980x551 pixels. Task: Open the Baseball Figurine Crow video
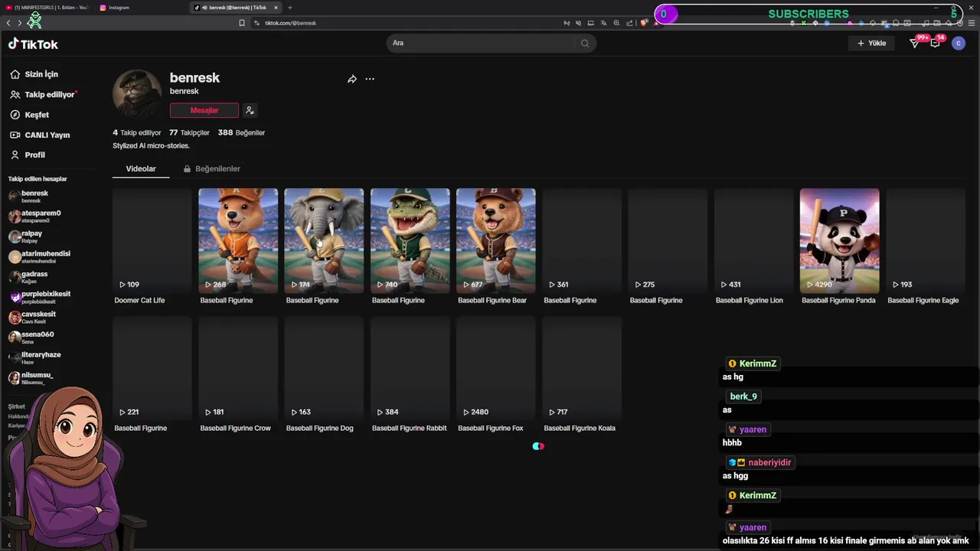pos(238,368)
